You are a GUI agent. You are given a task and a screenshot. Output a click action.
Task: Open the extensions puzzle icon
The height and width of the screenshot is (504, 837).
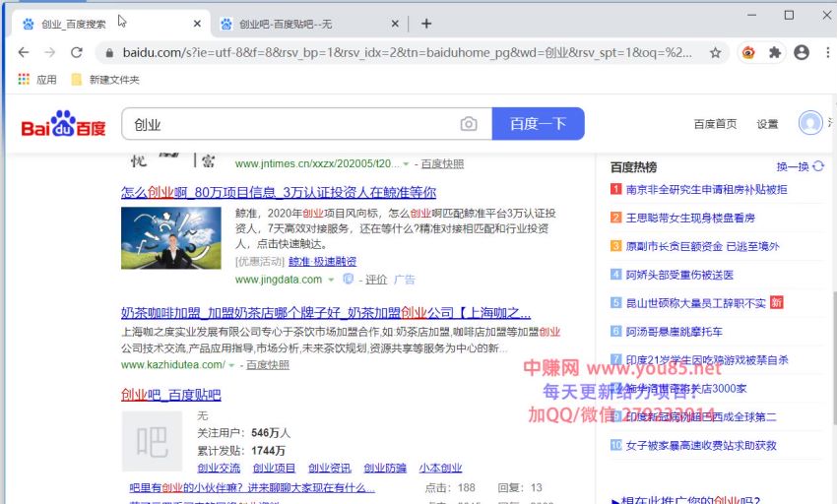(775, 52)
